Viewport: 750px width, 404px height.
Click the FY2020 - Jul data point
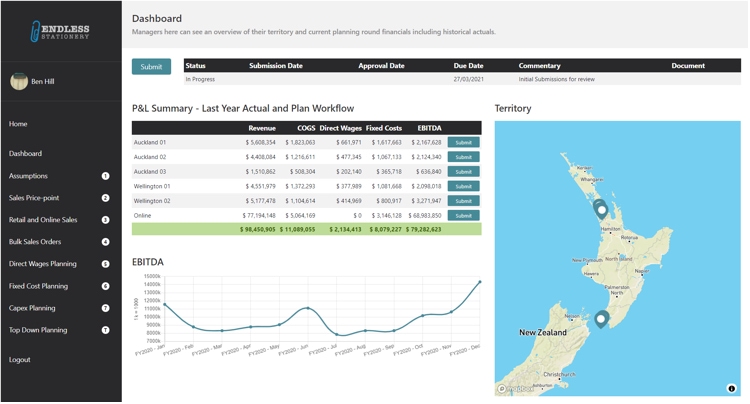tap(337, 335)
